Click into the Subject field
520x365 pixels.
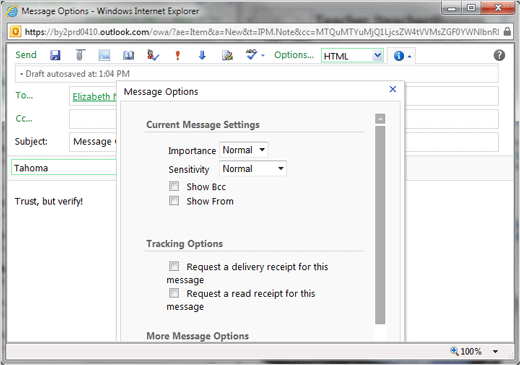pyautogui.click(x=93, y=142)
